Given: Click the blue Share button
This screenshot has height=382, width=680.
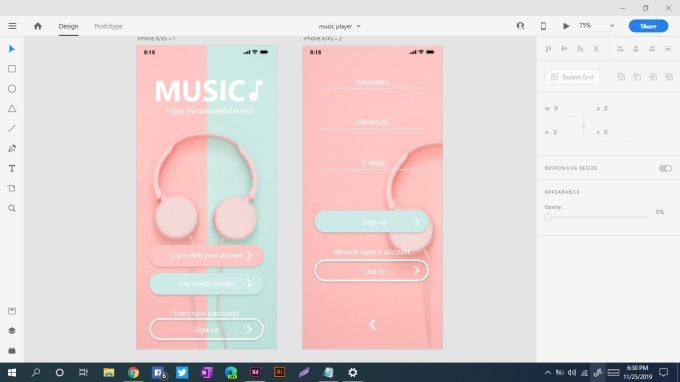Looking at the screenshot, I should (648, 26).
